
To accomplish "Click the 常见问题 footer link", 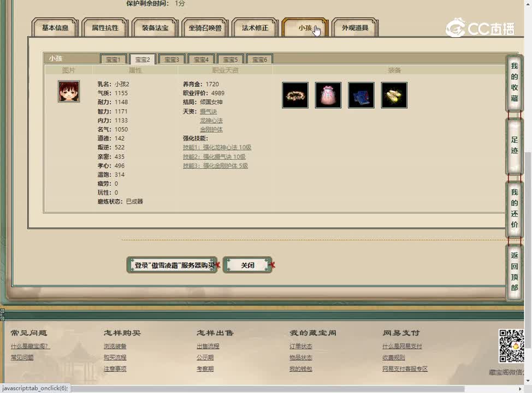I will tap(22, 358).
